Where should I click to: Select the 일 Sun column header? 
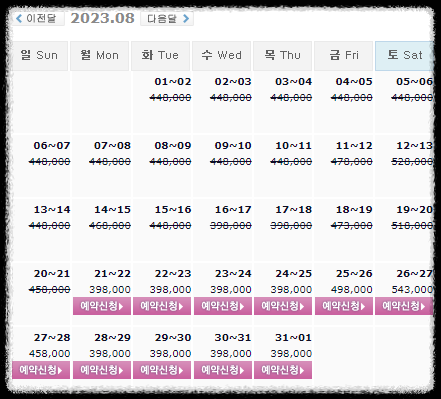point(39,55)
